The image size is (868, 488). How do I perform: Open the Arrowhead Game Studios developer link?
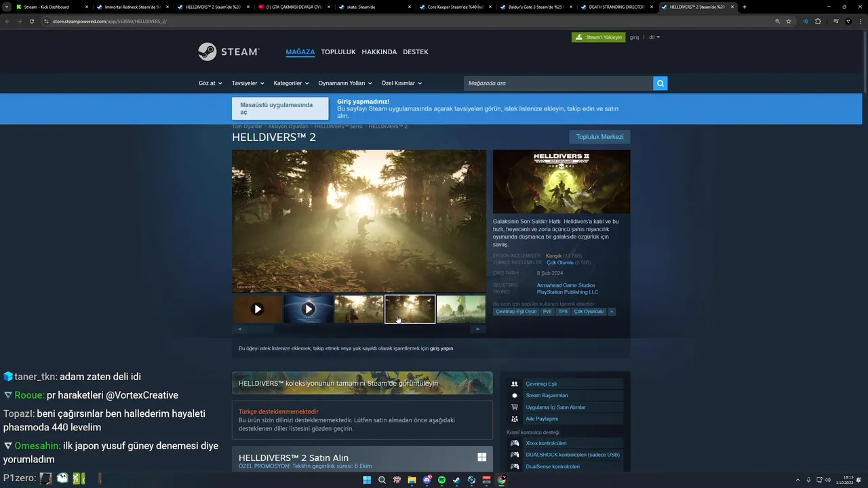coord(566,285)
